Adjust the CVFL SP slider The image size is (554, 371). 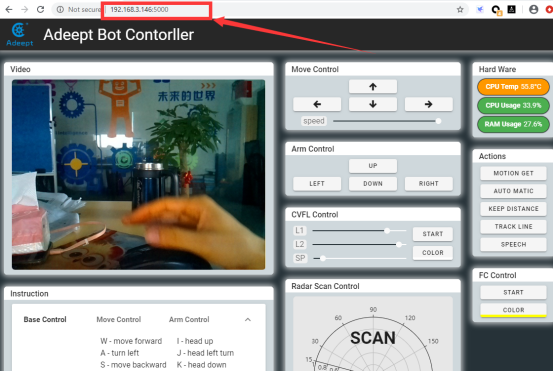pyautogui.click(x=359, y=258)
